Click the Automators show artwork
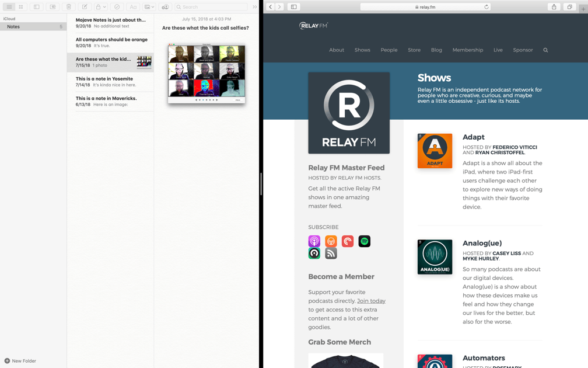Screen dimensions: 588x368 [x=435, y=361]
